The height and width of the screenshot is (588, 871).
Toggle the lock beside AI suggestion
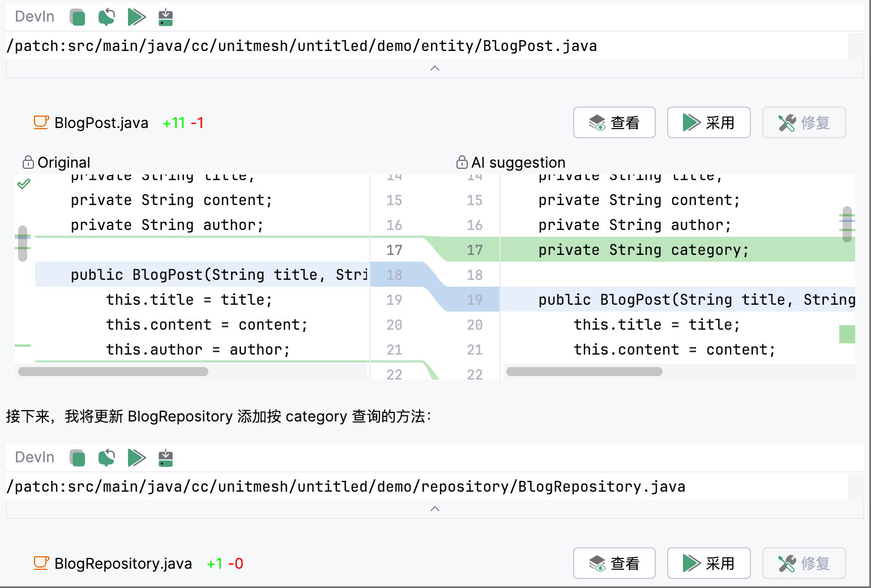pyautogui.click(x=462, y=163)
